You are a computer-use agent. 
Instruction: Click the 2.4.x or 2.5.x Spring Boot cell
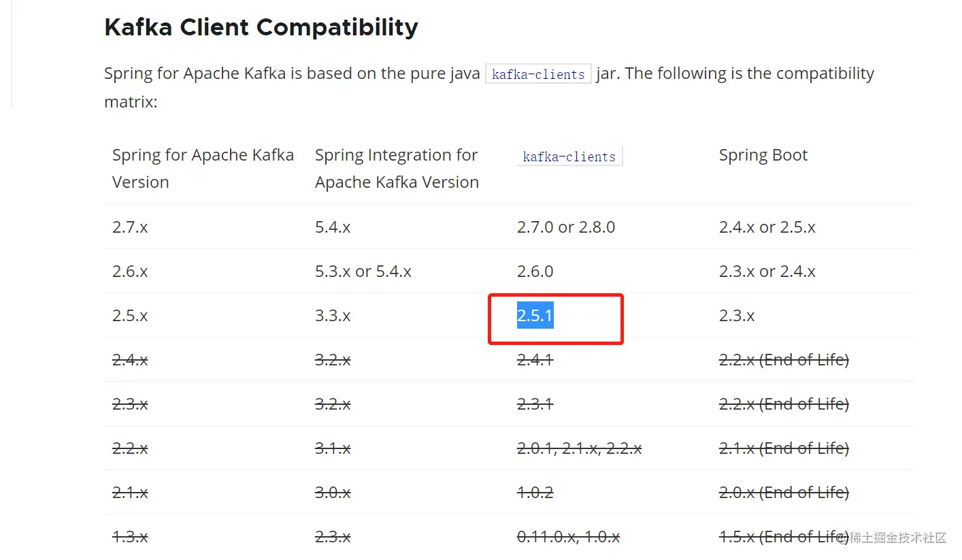tap(767, 227)
